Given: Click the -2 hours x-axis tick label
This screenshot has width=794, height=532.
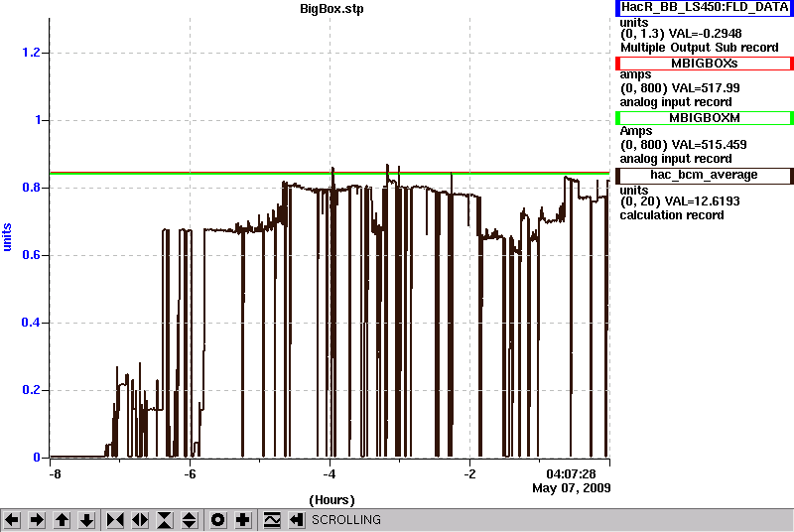Looking at the screenshot, I should coord(469,474).
